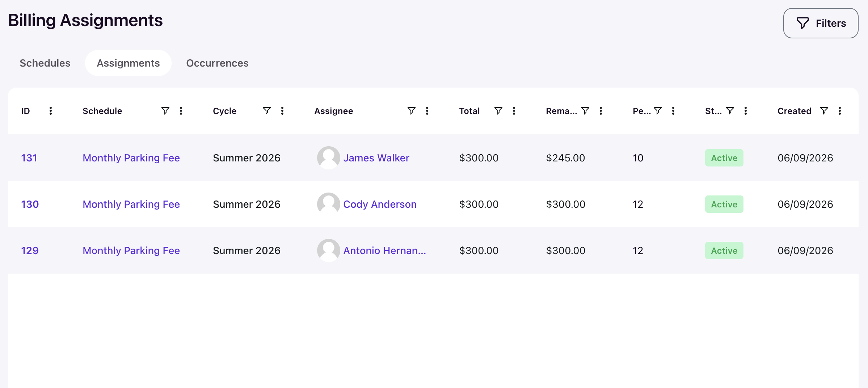Screen dimensions: 868x388
Task: Open assignment ID 130
Action: tap(30, 204)
